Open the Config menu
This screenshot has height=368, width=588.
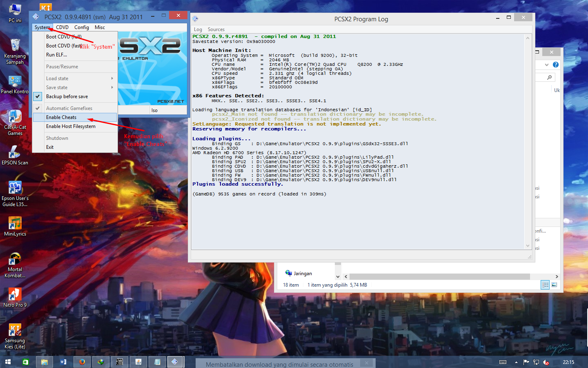pyautogui.click(x=82, y=27)
